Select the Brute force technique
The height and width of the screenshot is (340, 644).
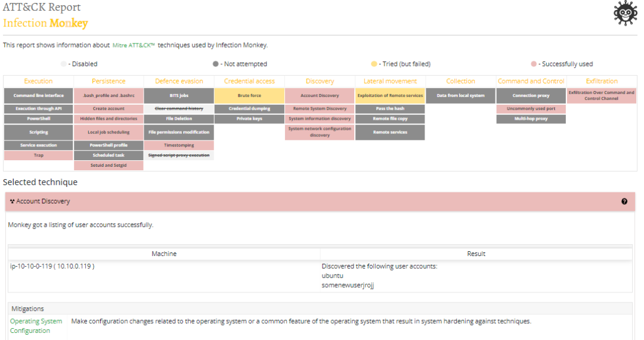pyautogui.click(x=249, y=95)
